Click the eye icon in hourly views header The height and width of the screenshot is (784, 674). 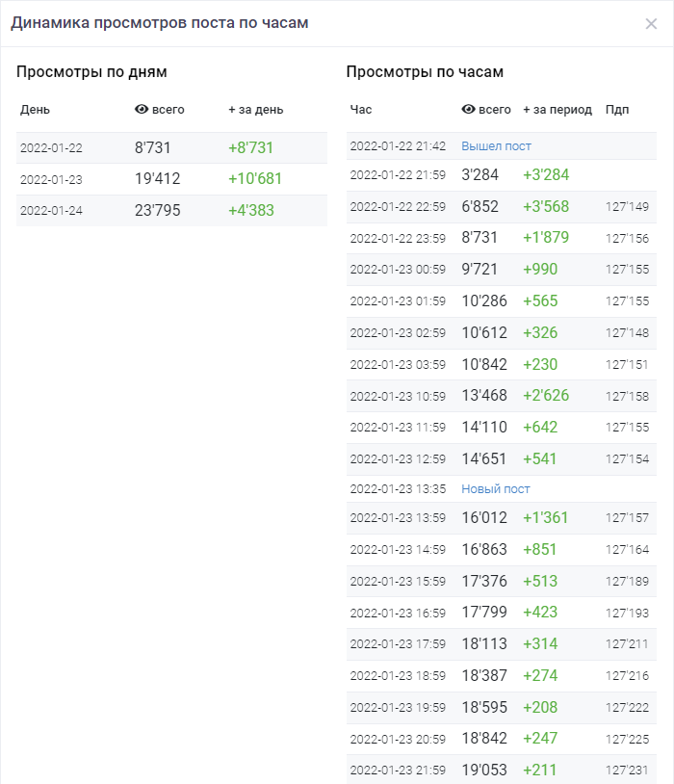[468, 109]
